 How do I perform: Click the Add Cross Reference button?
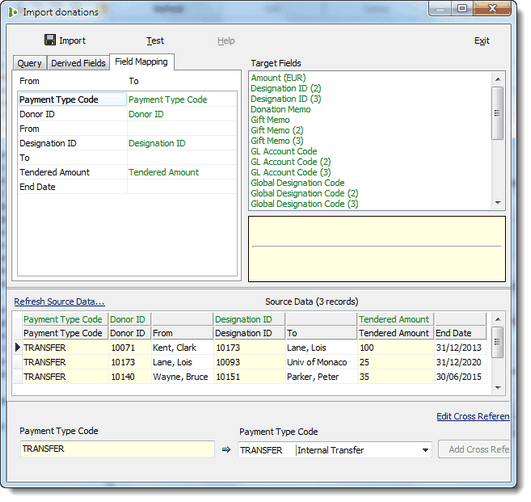point(474,449)
